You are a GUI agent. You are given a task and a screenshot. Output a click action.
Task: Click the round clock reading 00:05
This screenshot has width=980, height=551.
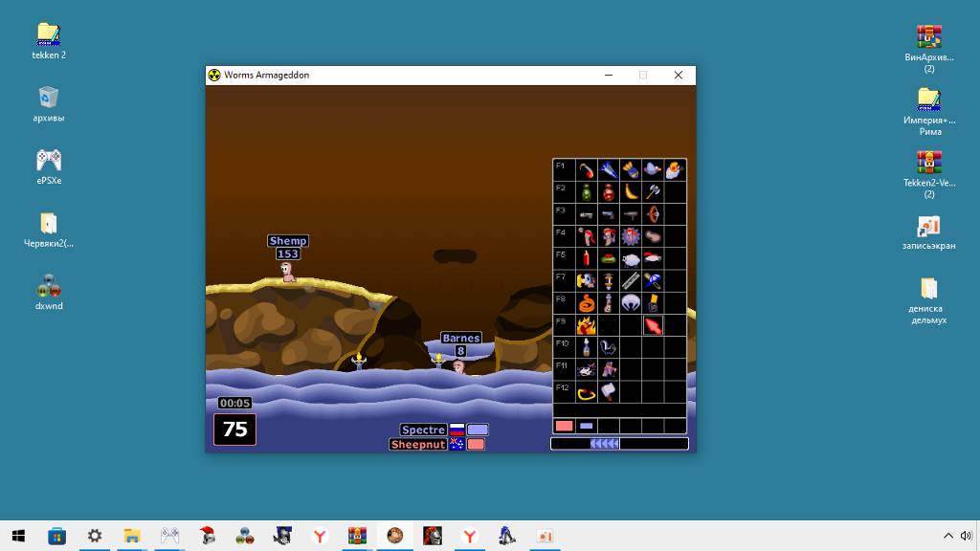coord(235,403)
